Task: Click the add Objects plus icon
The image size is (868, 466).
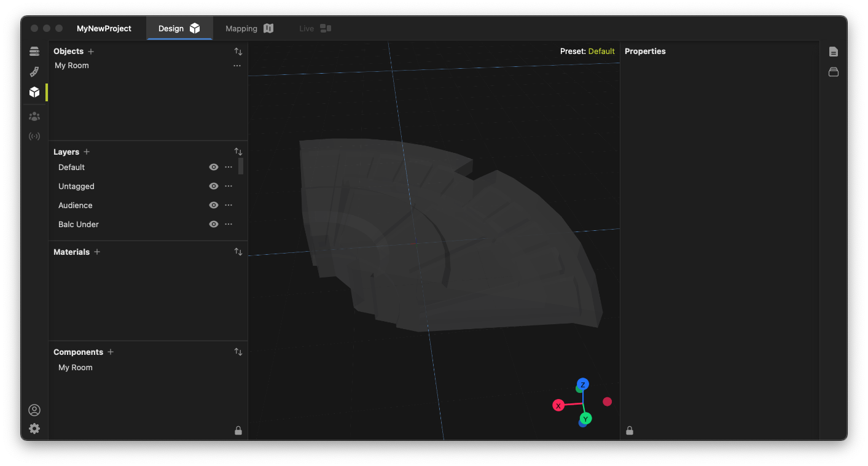Action: pos(91,52)
